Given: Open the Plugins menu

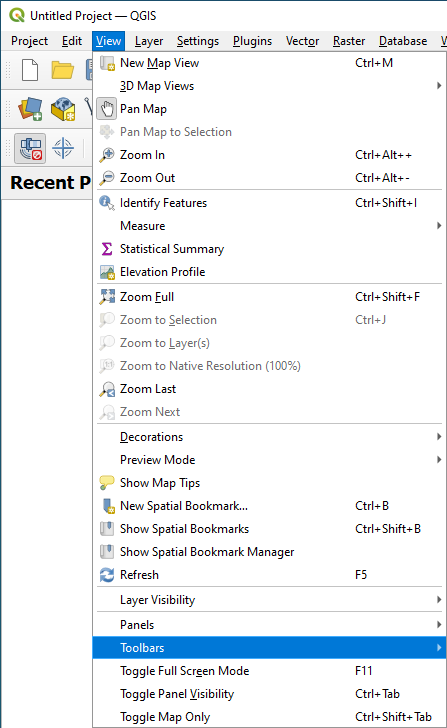Looking at the screenshot, I should [x=253, y=41].
